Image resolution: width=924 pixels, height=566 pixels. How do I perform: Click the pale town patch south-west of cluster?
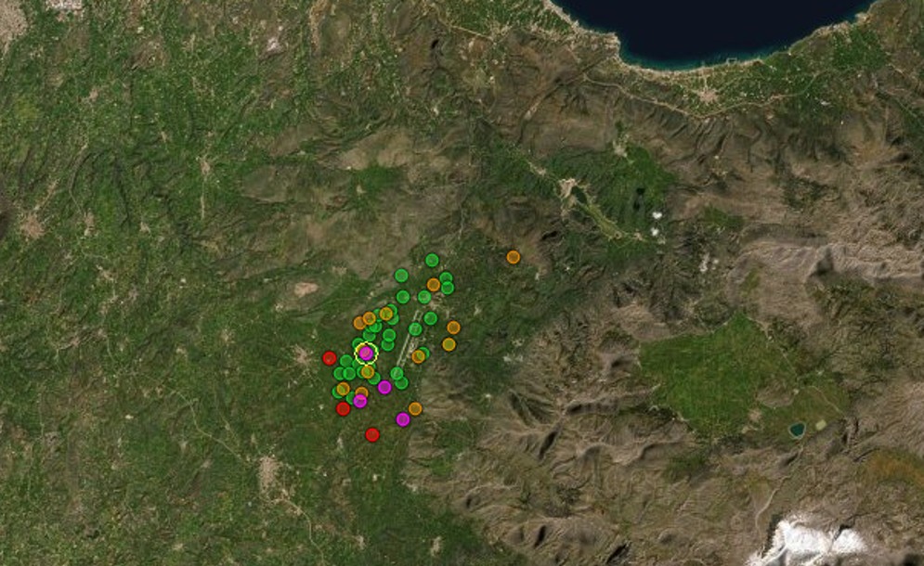[x=268, y=473]
